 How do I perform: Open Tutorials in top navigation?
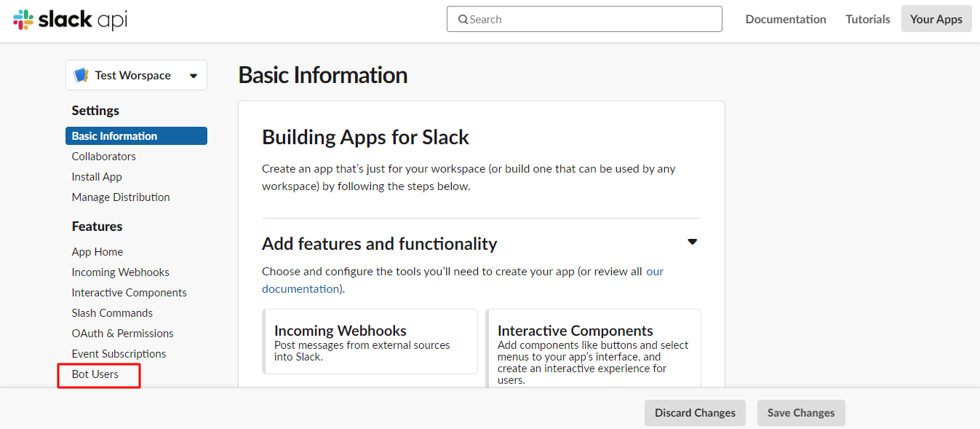[867, 20]
